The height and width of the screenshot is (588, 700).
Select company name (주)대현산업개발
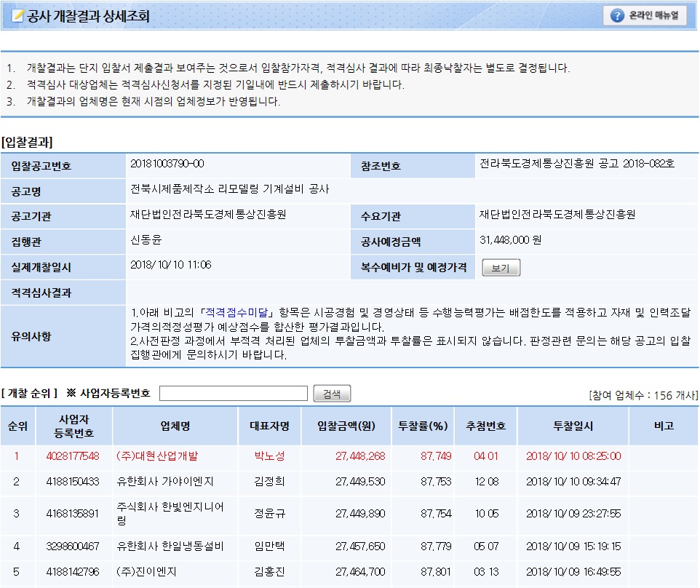[x=156, y=456]
